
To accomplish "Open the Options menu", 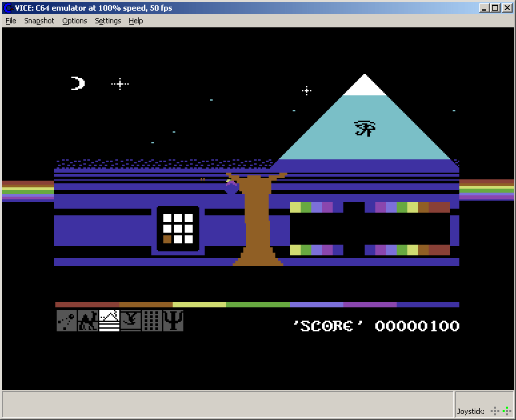I will pos(75,21).
